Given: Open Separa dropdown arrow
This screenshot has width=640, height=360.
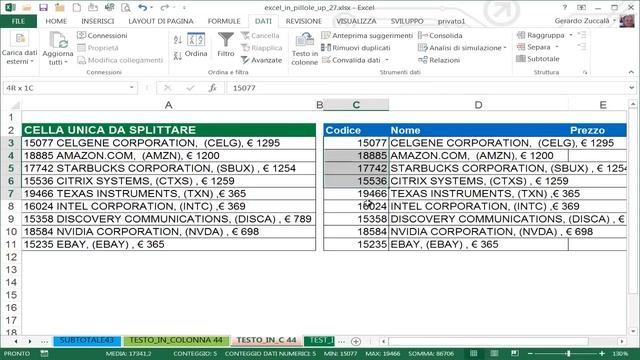Looking at the screenshot, I should coord(557,47).
